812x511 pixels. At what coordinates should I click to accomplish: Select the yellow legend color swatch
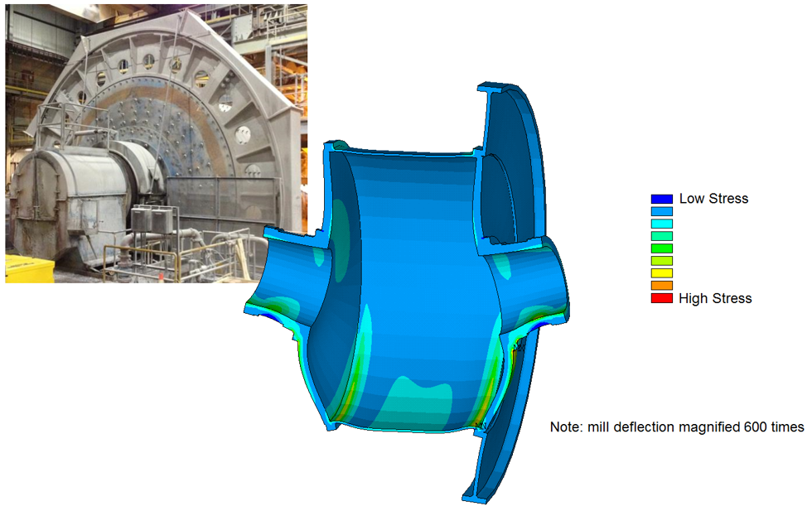coord(661,273)
